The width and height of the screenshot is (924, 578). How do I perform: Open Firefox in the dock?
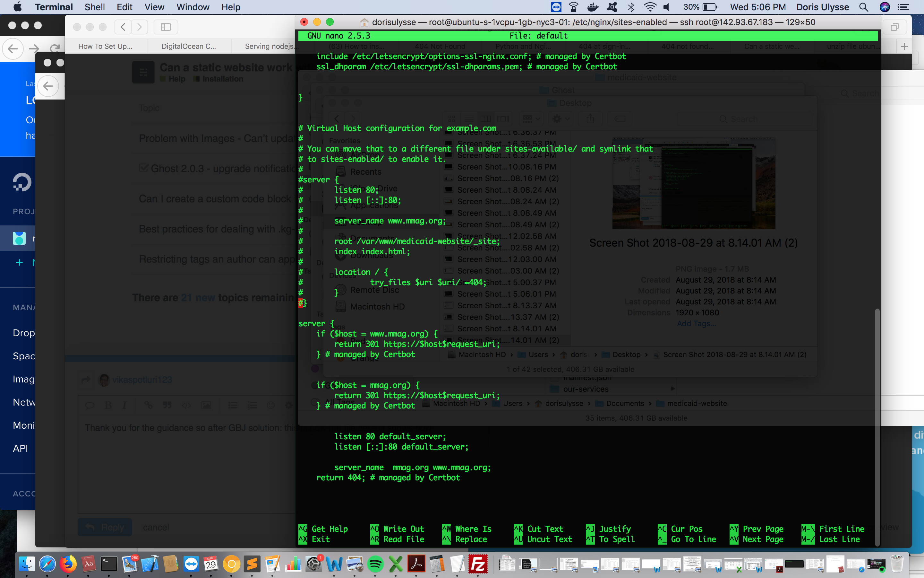pyautogui.click(x=68, y=564)
